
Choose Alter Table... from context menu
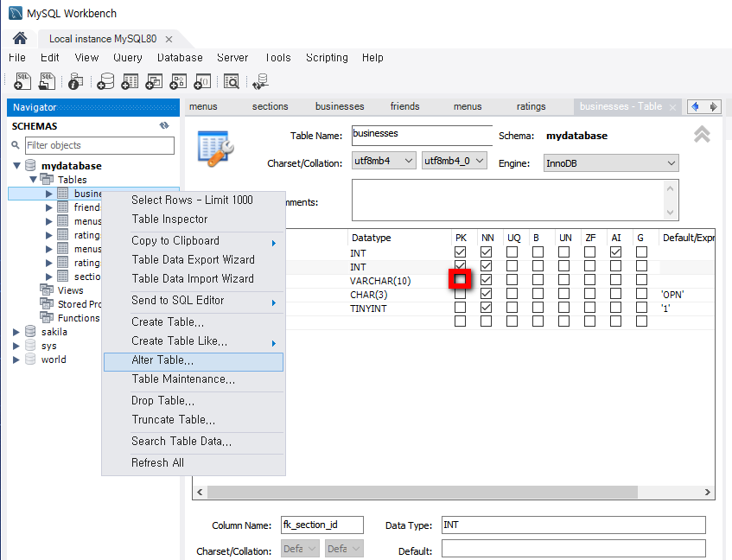click(x=194, y=362)
